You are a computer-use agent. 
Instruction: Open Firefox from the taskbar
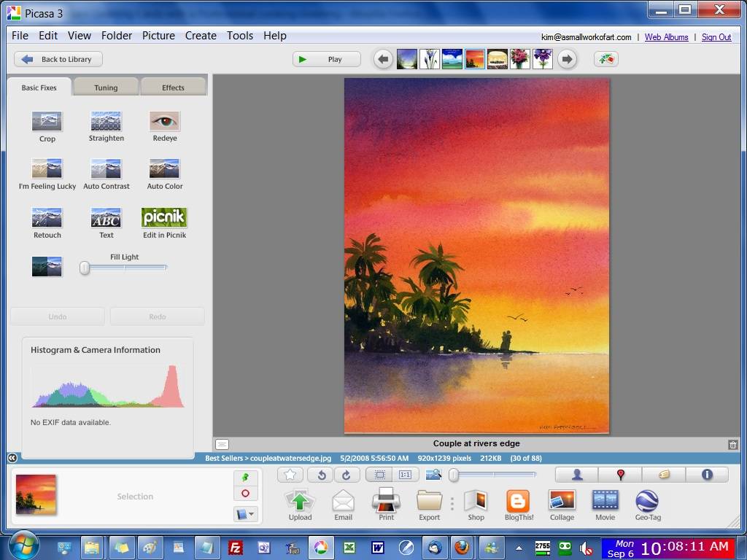coord(461,548)
